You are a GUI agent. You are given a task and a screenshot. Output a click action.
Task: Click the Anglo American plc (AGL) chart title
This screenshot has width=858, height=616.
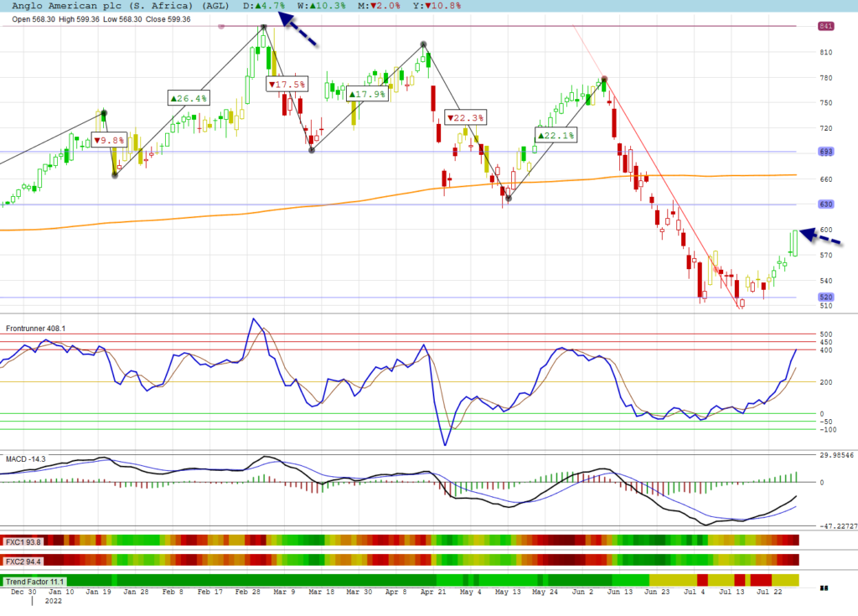(x=121, y=6)
